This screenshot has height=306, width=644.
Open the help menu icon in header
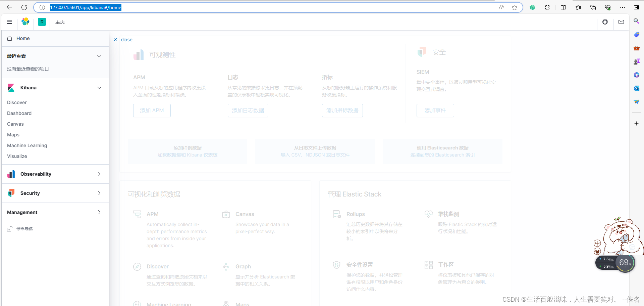(605, 22)
